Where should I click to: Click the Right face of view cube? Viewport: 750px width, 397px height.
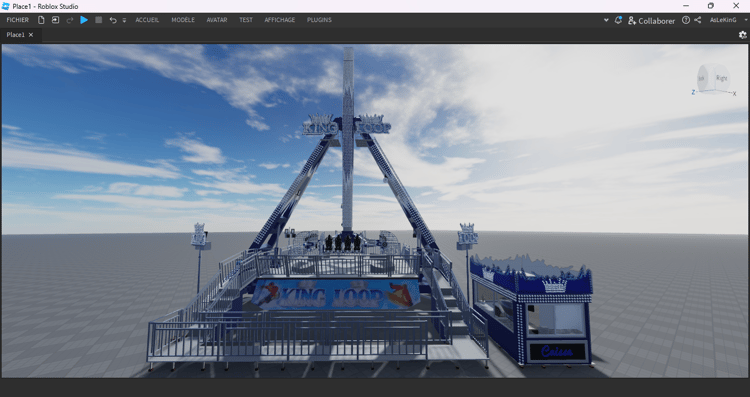[x=722, y=78]
